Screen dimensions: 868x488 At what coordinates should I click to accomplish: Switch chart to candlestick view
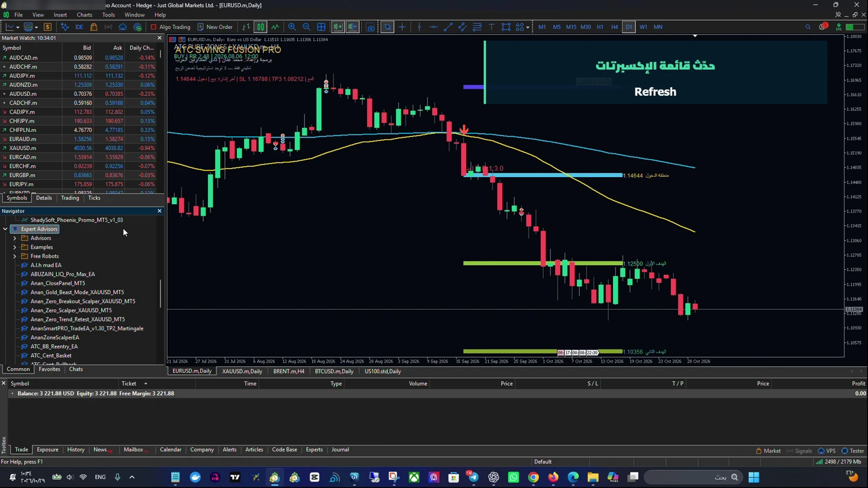(x=260, y=27)
